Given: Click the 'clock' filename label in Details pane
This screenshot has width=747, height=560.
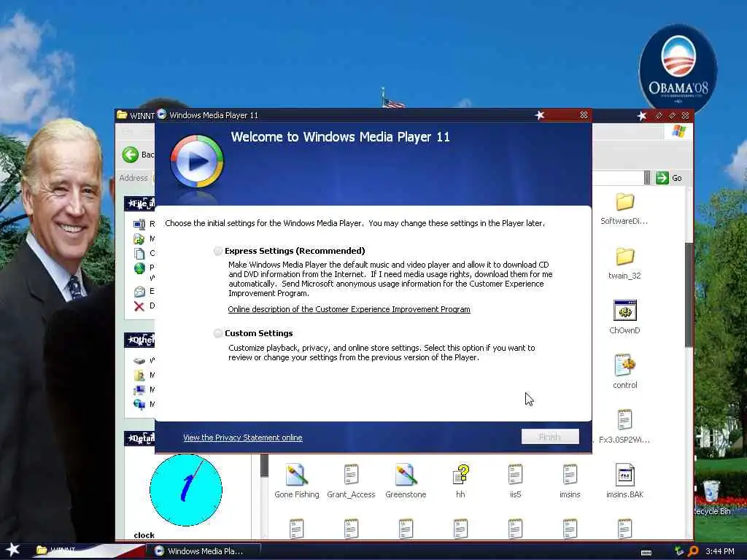Looking at the screenshot, I should [x=144, y=535].
